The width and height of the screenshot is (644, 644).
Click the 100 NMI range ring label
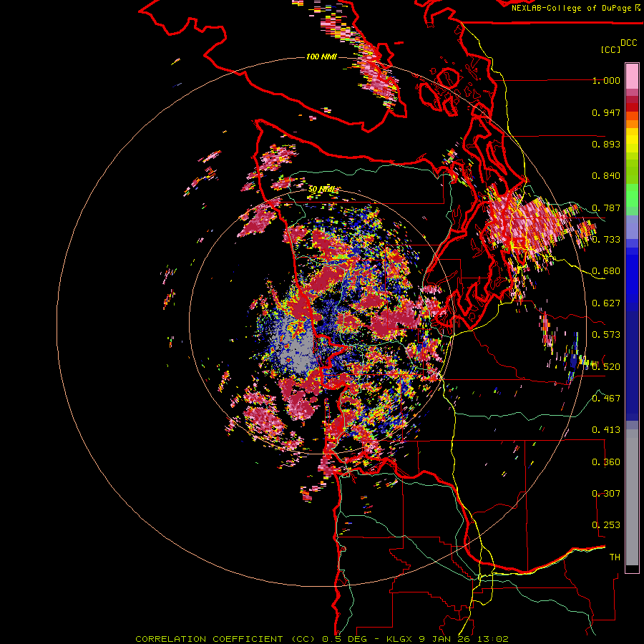pyautogui.click(x=321, y=57)
